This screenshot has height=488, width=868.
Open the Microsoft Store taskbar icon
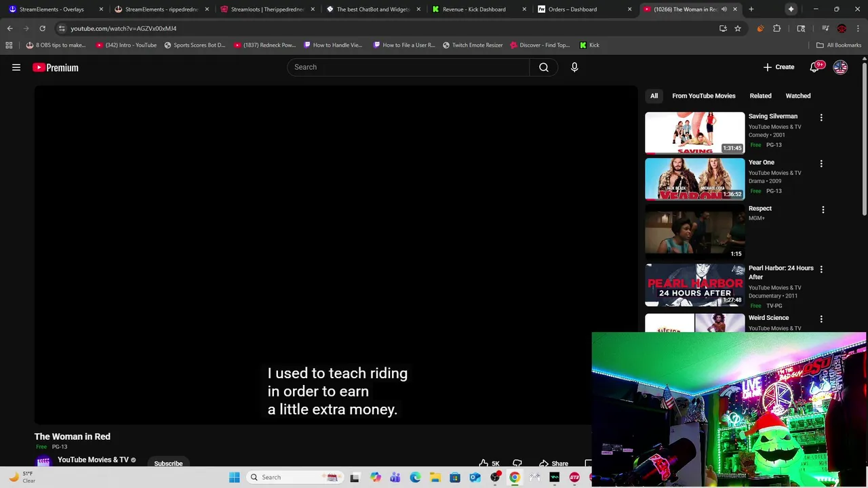pos(455,477)
